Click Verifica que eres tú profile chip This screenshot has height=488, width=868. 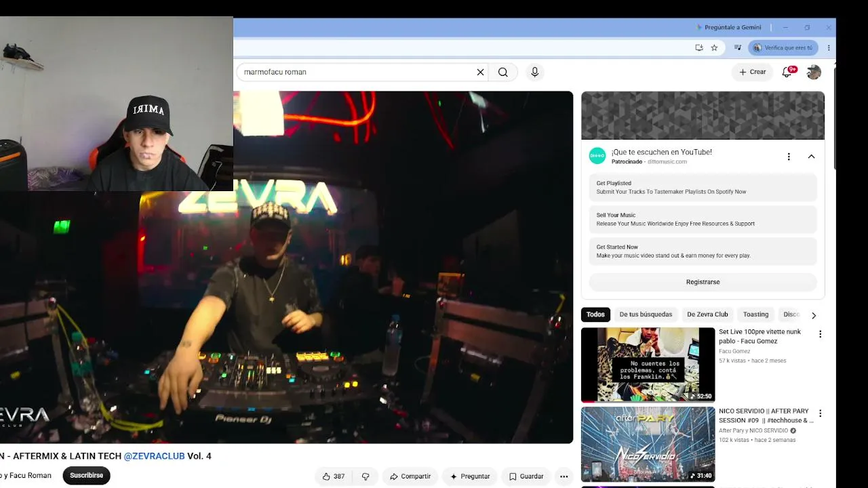783,47
